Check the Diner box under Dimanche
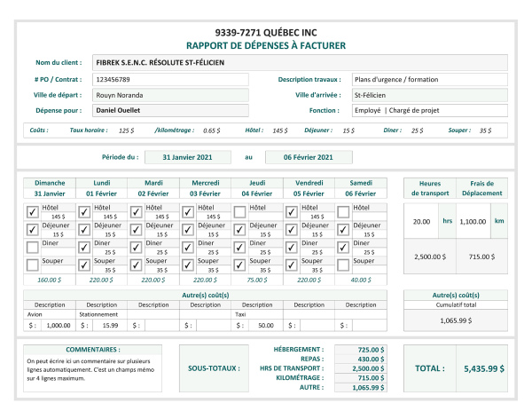 coord(33,248)
